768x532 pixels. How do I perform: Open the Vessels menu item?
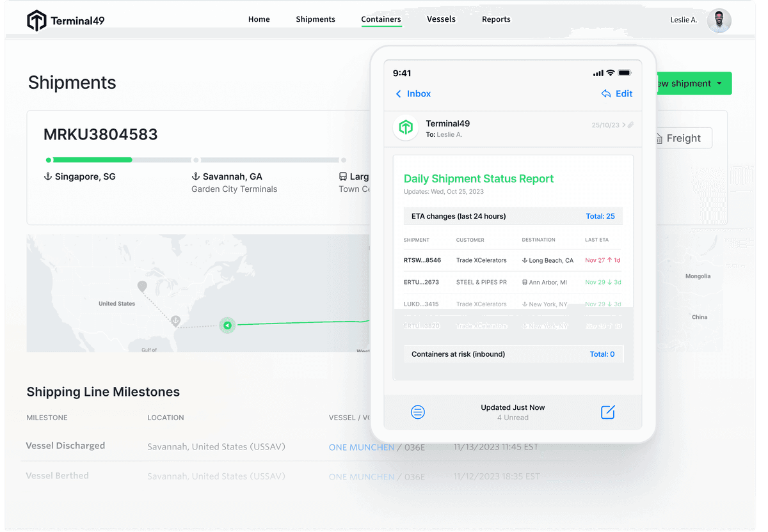442,19
